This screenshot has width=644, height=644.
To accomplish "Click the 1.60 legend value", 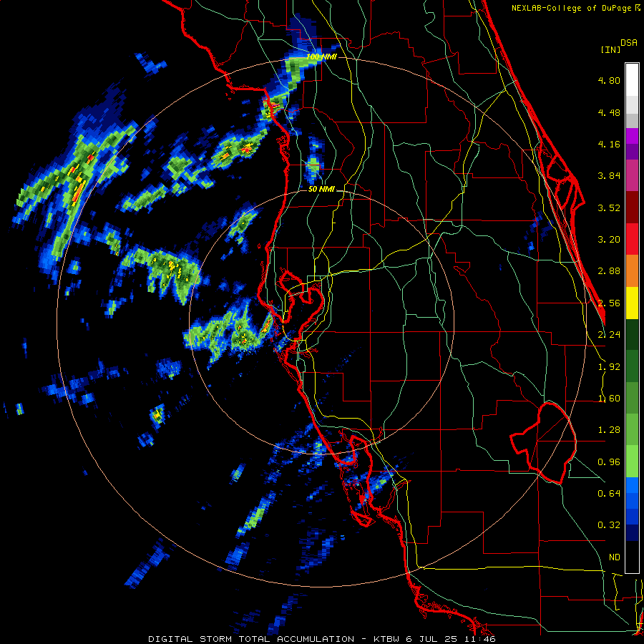I will [609, 399].
